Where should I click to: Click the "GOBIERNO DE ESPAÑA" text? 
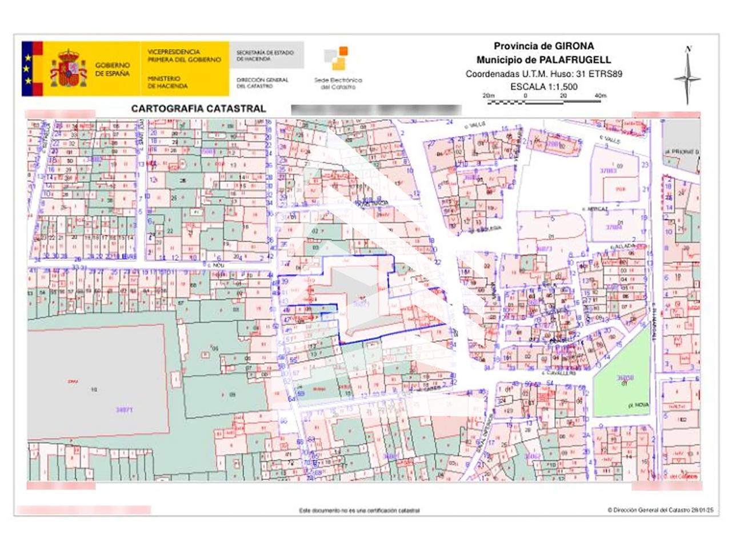113,70
